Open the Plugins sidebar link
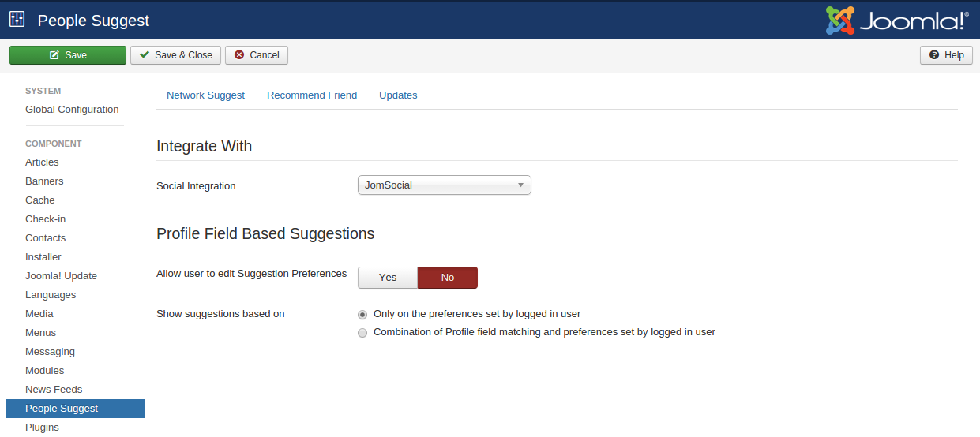This screenshot has width=980, height=437. click(x=42, y=428)
